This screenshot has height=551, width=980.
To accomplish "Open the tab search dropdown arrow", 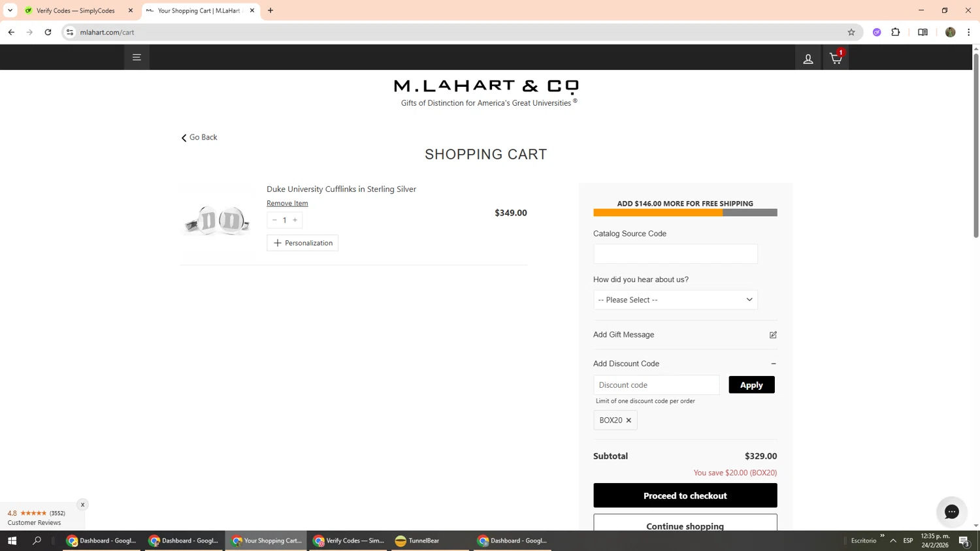I will pyautogui.click(x=10, y=10).
